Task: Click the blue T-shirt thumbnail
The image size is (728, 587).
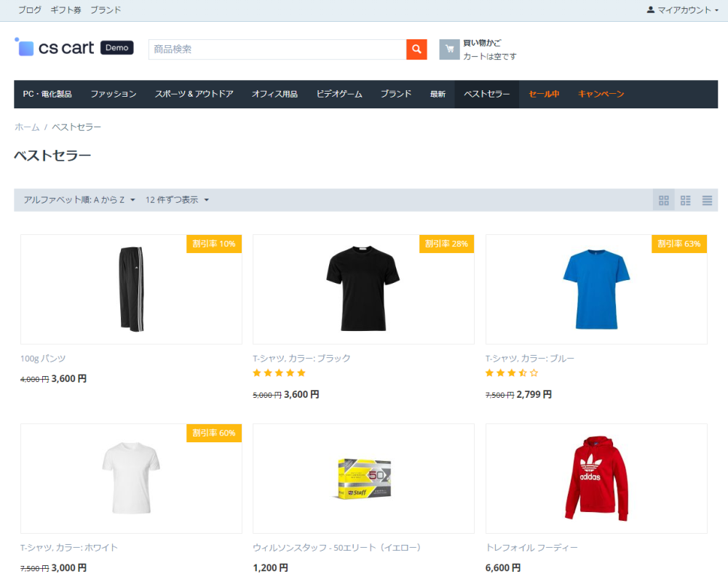Action: point(596,289)
